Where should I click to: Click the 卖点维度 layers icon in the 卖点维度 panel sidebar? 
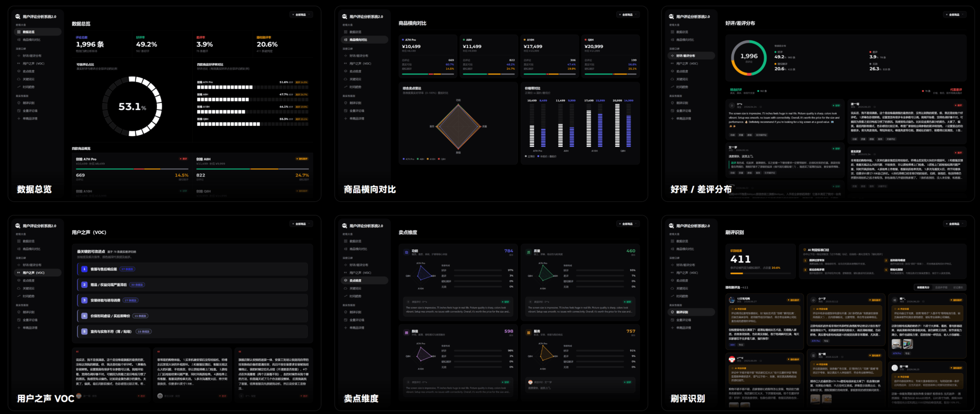[346, 281]
